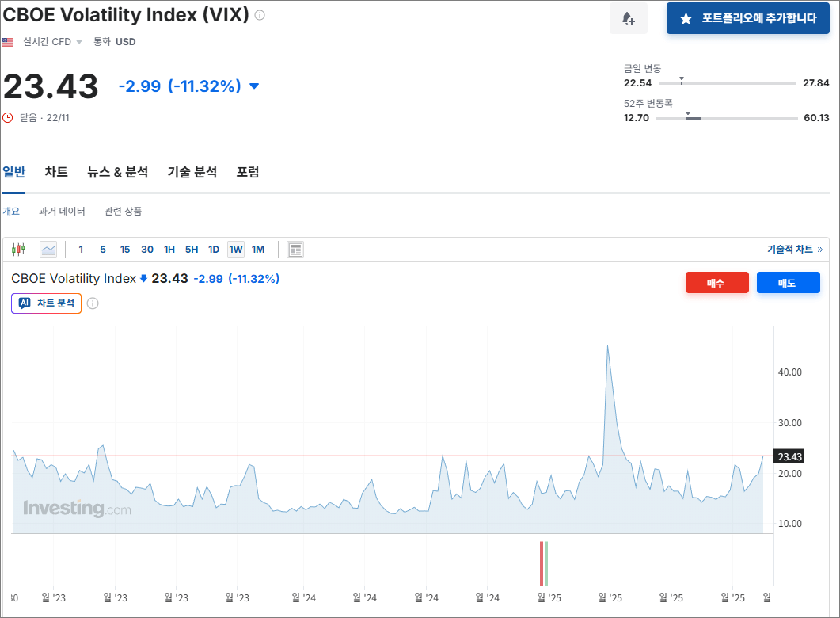840x618 pixels.
Task: Open 기술적 차트 link with chevron
Action: click(x=794, y=249)
